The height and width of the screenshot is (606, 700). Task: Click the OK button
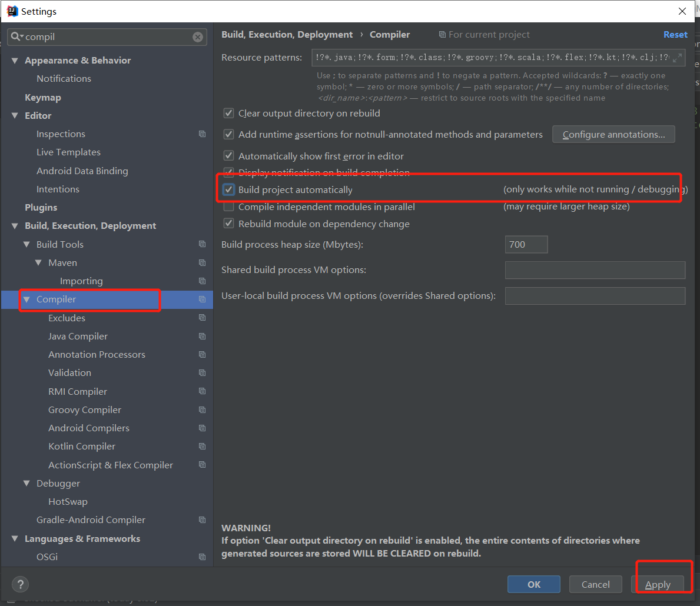(x=534, y=584)
